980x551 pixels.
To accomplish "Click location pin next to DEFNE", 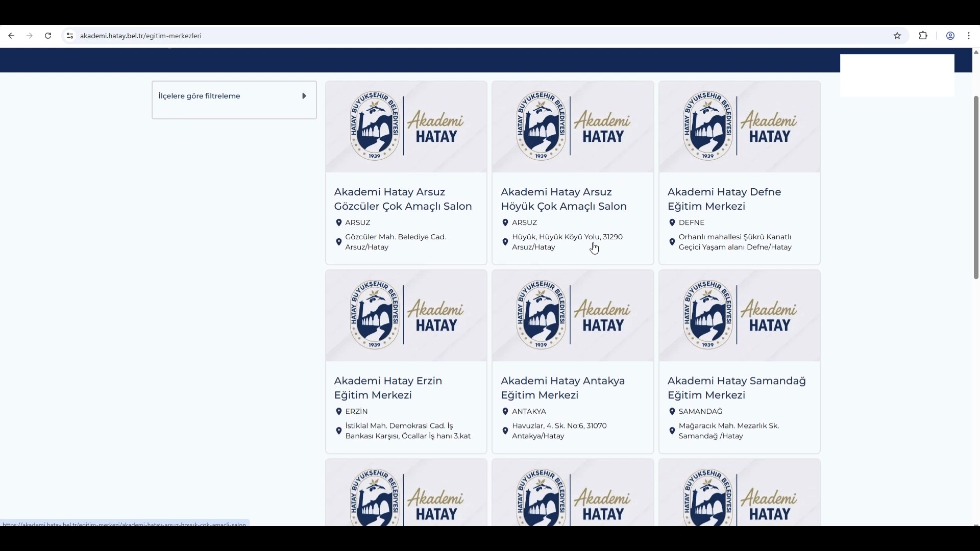I will [x=672, y=222].
